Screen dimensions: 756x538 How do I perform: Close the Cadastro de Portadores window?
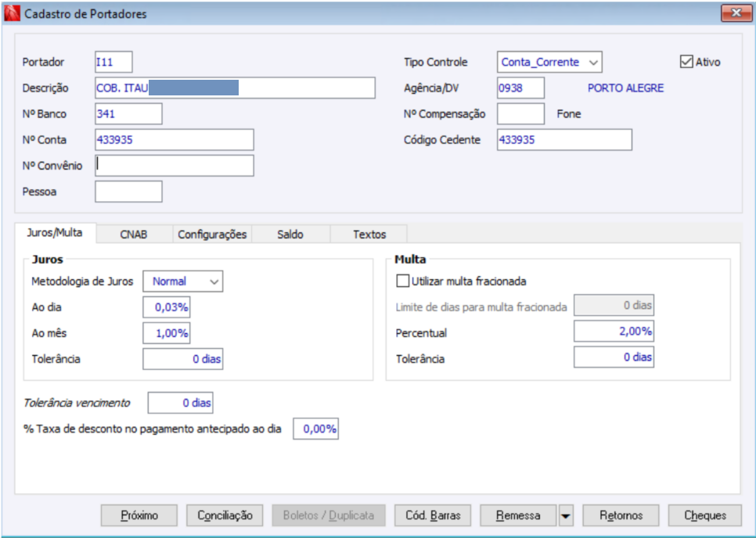click(x=736, y=13)
